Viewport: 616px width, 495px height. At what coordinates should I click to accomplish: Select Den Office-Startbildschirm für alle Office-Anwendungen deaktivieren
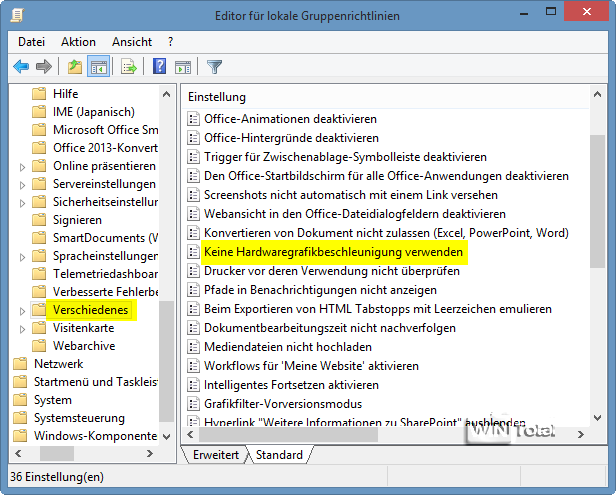(386, 176)
